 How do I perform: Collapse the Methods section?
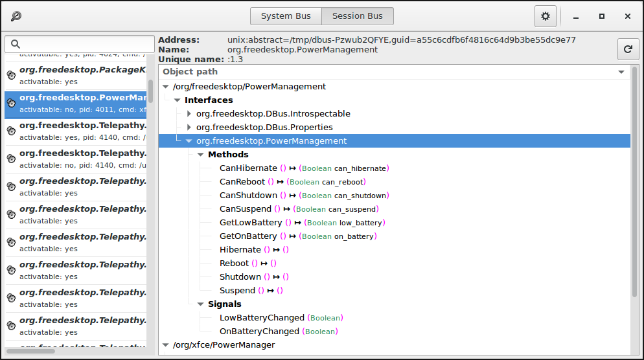pyautogui.click(x=200, y=155)
